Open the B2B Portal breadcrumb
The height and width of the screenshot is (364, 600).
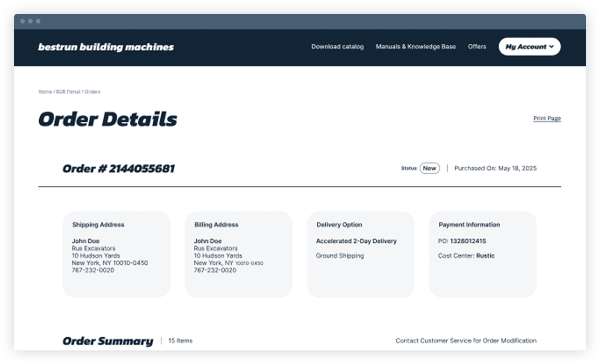[68, 91]
